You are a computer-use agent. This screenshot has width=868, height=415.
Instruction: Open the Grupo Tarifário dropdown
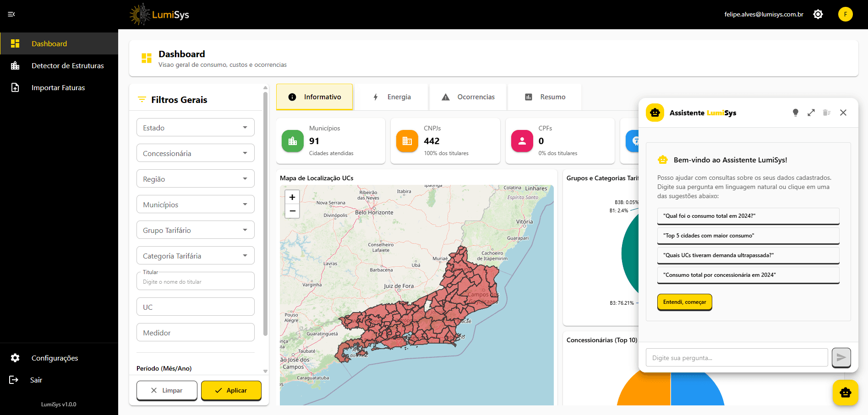[x=195, y=230]
